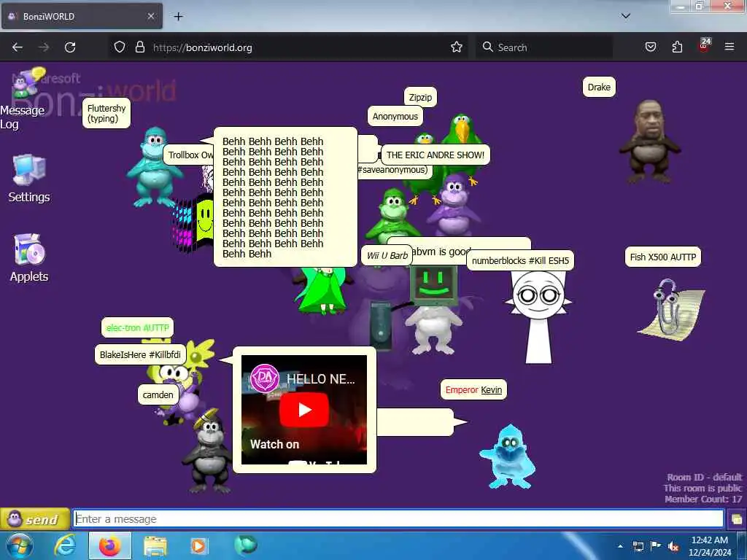Image resolution: width=747 pixels, height=560 pixels.
Task: Click the Emperor Kevin blue Bonzi character
Action: click(508, 457)
